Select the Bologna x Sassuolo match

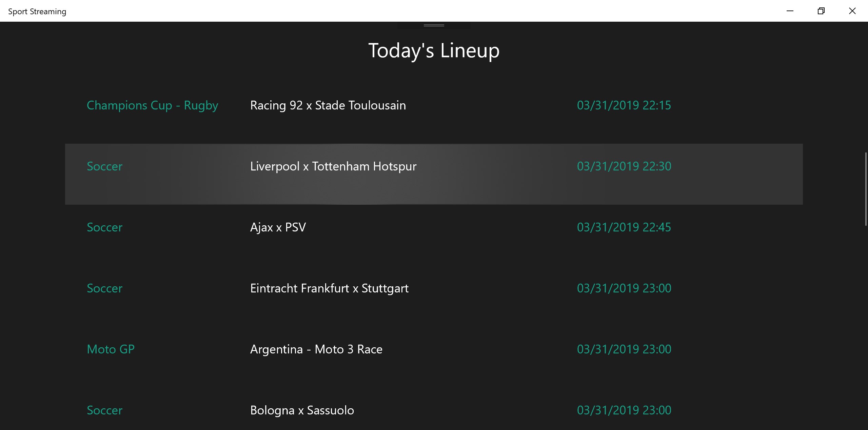pyautogui.click(x=302, y=410)
